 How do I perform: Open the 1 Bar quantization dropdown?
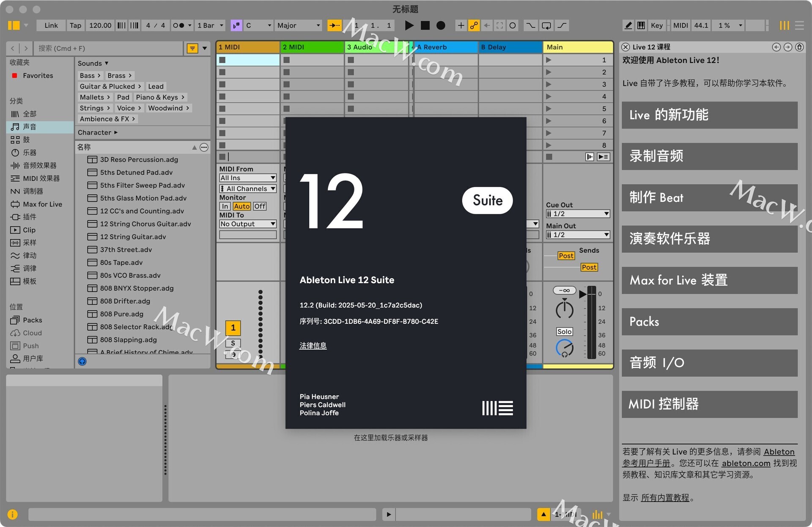[x=210, y=25]
